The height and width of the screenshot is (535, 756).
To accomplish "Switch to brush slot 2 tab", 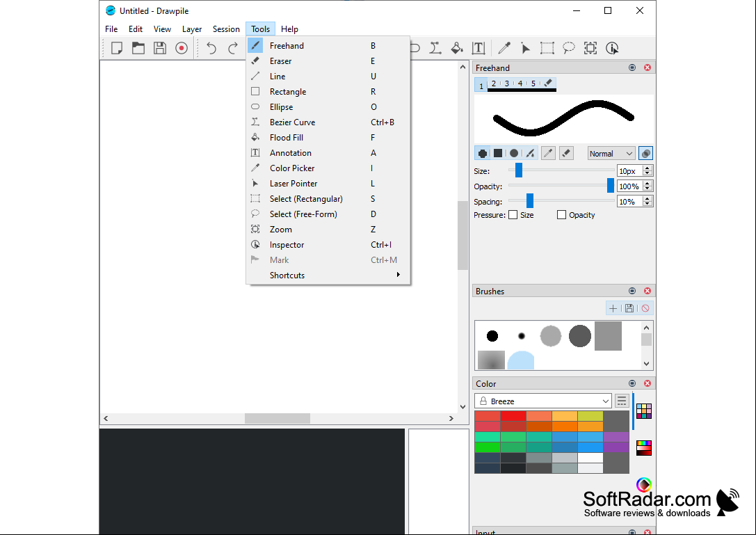I will [x=494, y=83].
